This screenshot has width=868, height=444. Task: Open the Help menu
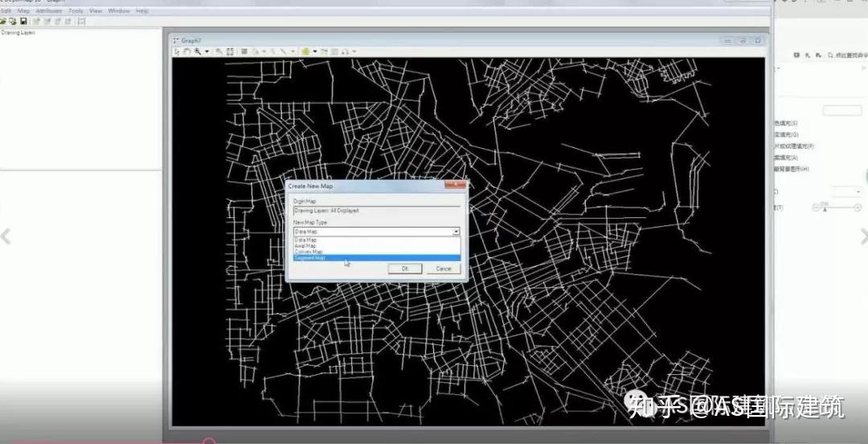tap(141, 10)
